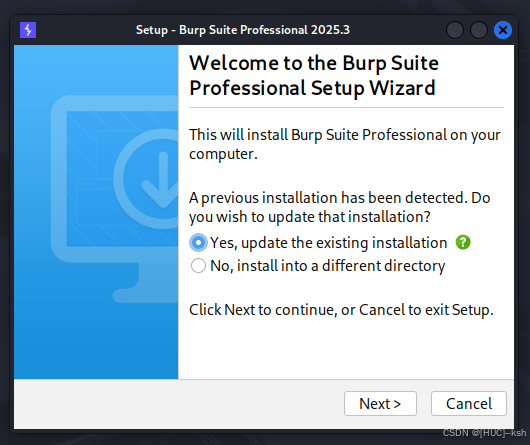This screenshot has width=530, height=445.
Task: Click the title bar text 'Setup - Burp Suite Professional 2025.3'
Action: [x=243, y=30]
